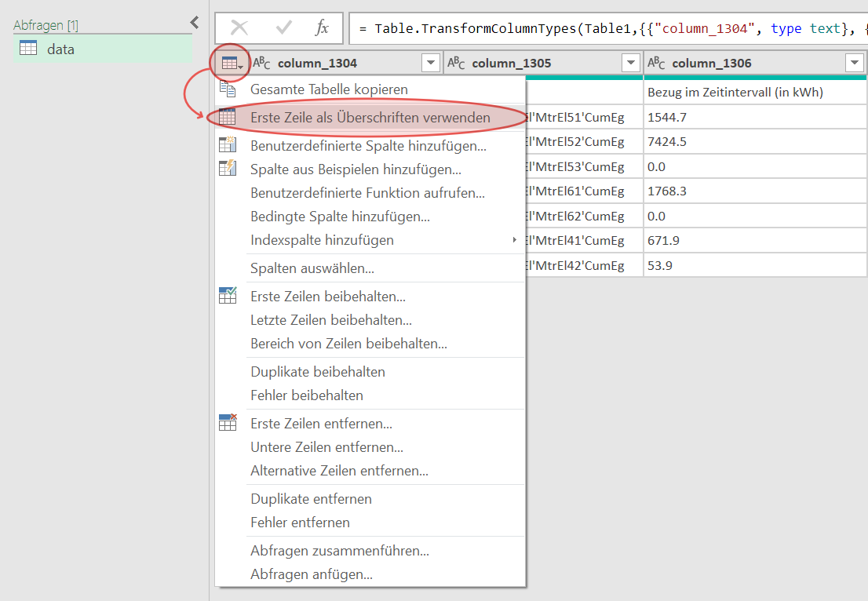Choose Untere Zeilen entfernen
This screenshot has height=601, width=868.
click(x=370, y=447)
